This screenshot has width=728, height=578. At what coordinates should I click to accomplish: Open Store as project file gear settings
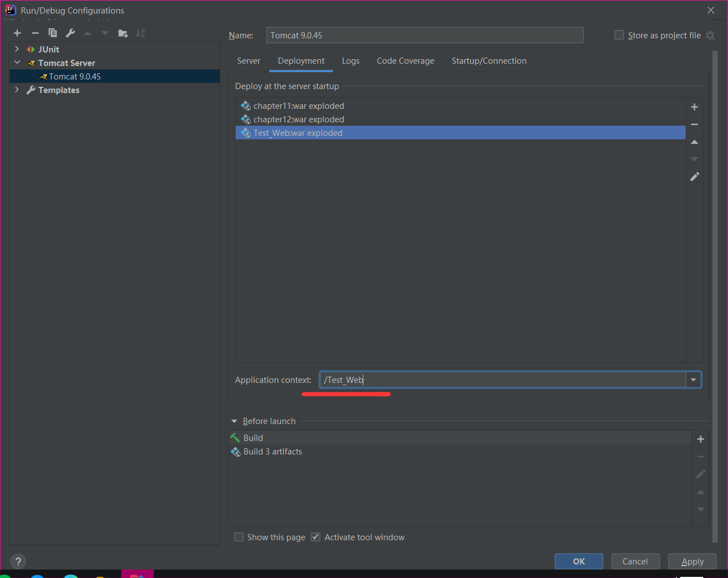coord(711,36)
